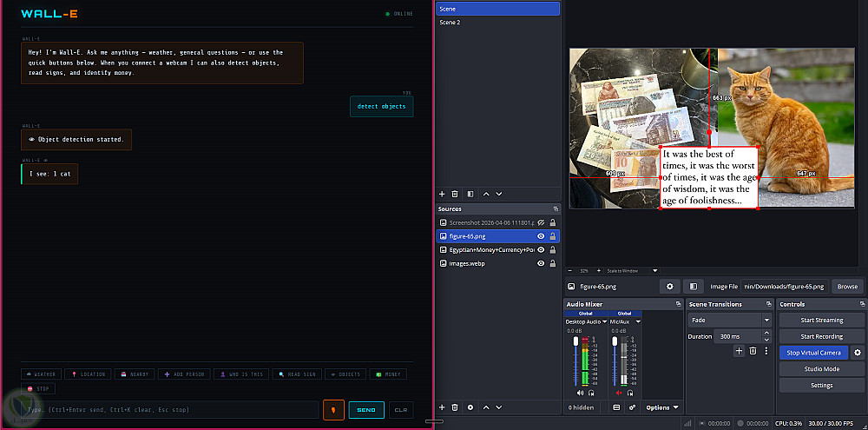Switch Audio Mixer layout icon
This screenshot has height=430, width=868.
pyautogui.click(x=616, y=407)
